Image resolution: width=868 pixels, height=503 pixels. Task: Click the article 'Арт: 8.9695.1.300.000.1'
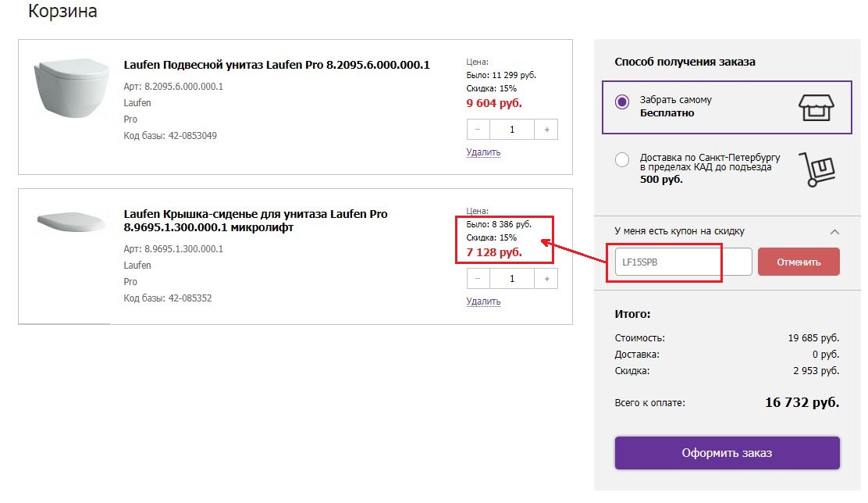click(173, 249)
